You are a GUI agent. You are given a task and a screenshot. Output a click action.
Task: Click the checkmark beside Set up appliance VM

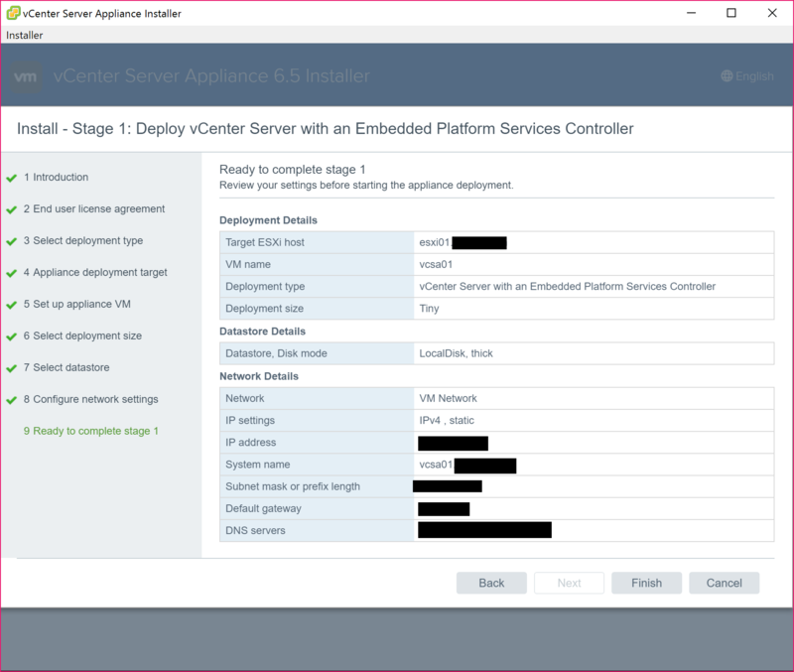(x=11, y=305)
